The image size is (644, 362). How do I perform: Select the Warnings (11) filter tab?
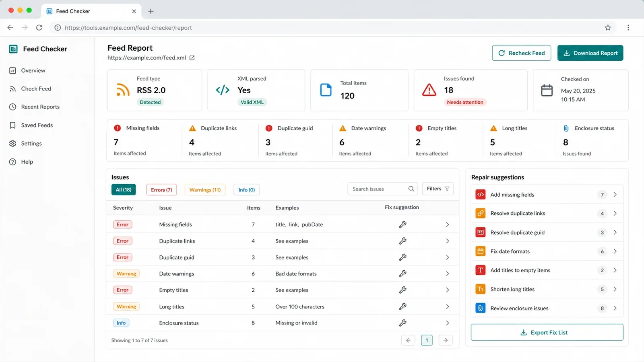(x=205, y=190)
